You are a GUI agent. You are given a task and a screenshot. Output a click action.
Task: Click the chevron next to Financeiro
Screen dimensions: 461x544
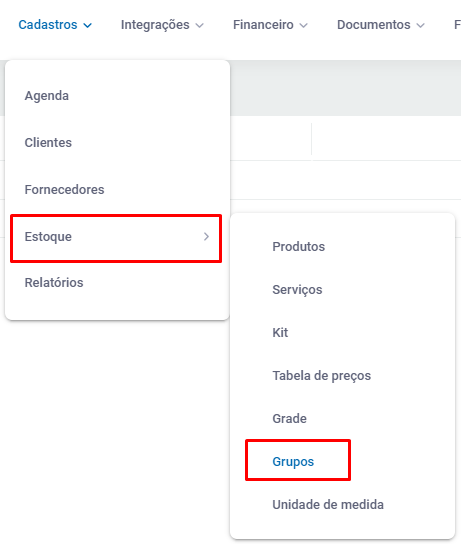[x=304, y=26]
